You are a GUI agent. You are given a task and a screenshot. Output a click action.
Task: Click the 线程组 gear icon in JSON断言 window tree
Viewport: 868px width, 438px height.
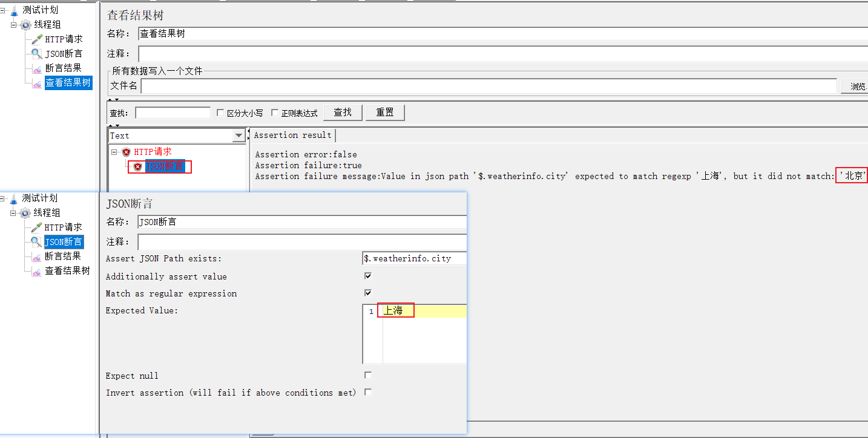(x=25, y=213)
